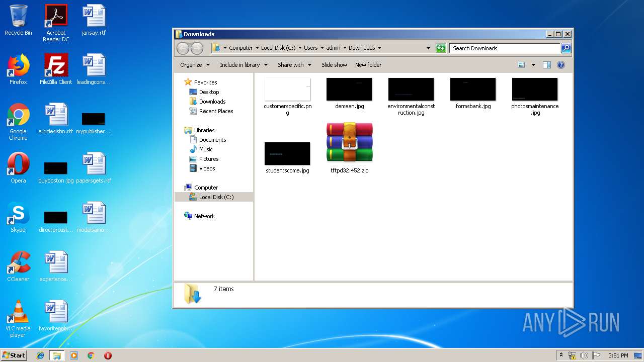This screenshot has width=644, height=362.
Task: Click Users in the address path
Action: (x=310, y=48)
